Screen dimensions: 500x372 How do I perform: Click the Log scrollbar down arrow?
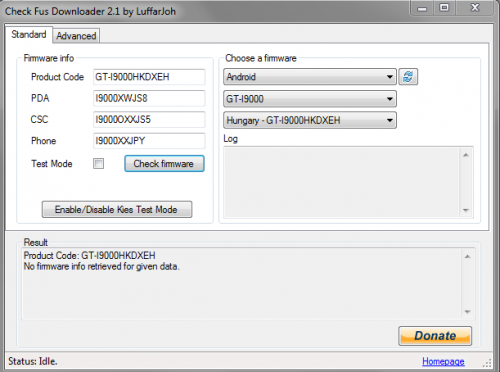coord(466,210)
